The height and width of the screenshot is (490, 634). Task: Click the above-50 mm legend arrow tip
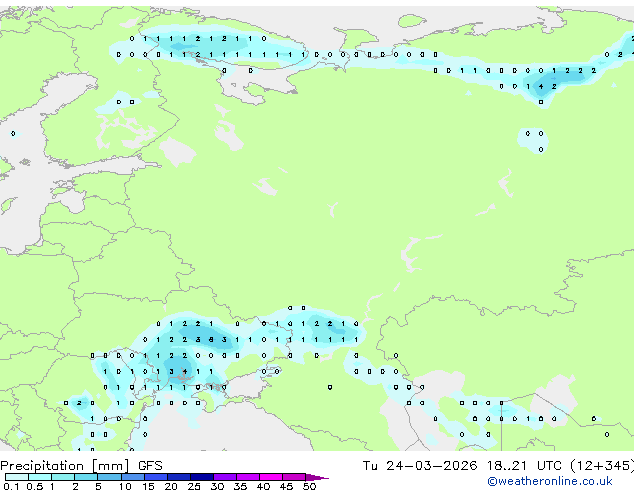317,477
